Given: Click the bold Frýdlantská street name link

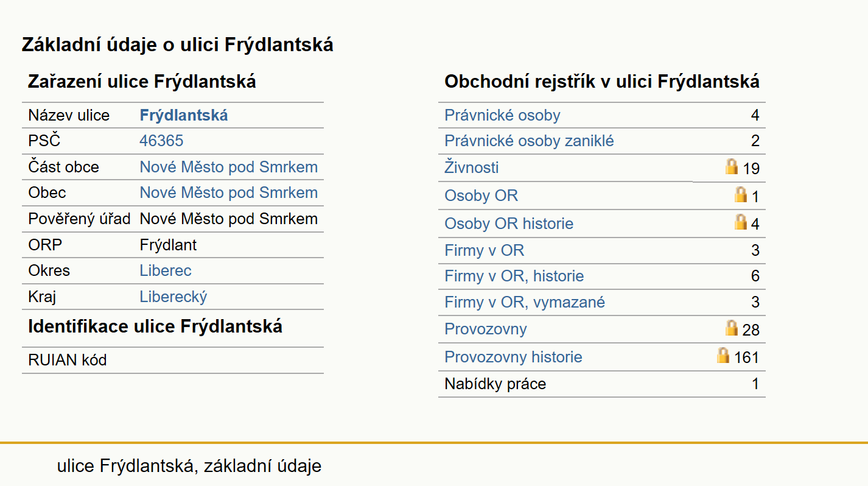Looking at the screenshot, I should tap(184, 115).
